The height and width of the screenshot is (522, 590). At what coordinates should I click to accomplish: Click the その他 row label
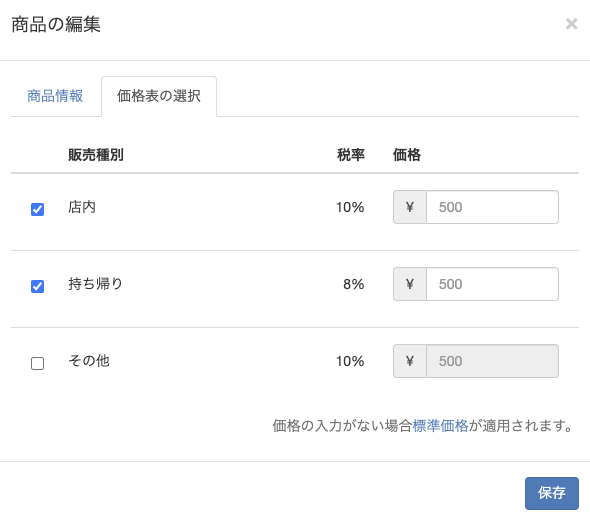tap(89, 361)
